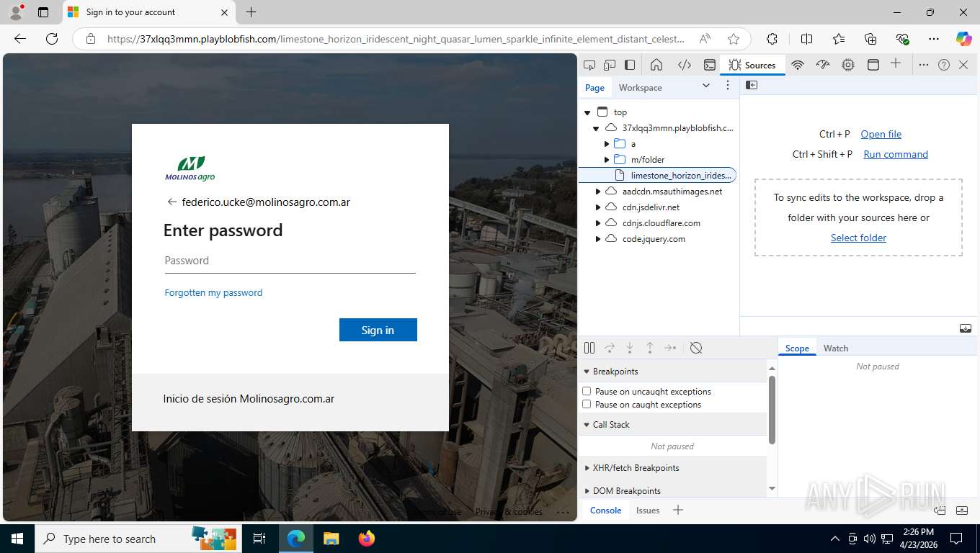Activate the inspect element picker icon

click(589, 65)
